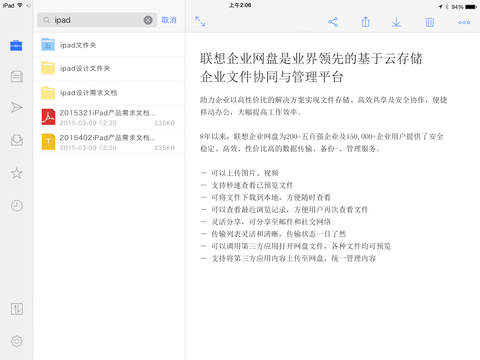Open the transfer list sidebar icon
The height and width of the screenshot is (360, 480).
point(16,309)
